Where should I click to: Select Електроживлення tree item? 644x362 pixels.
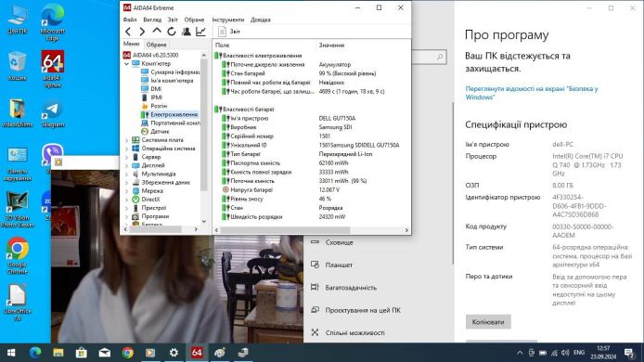point(169,115)
